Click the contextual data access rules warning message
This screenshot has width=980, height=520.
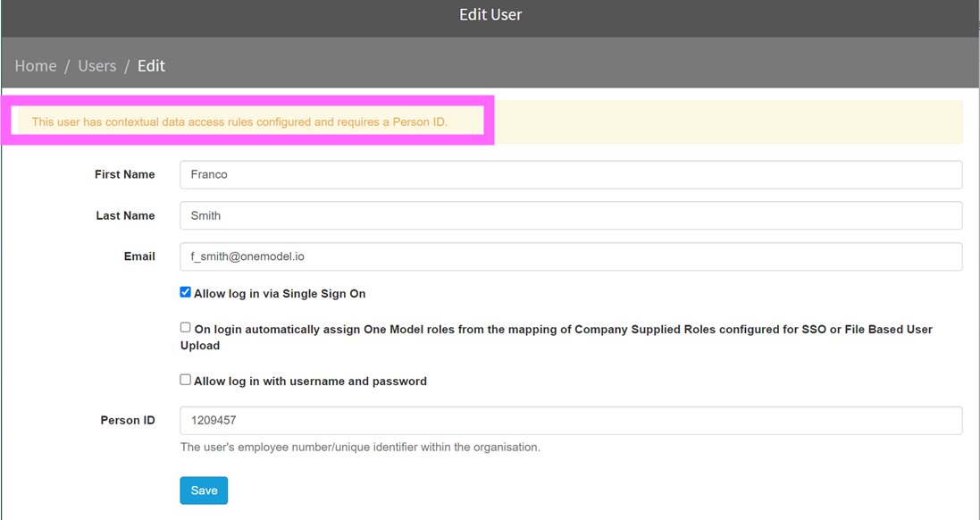239,122
